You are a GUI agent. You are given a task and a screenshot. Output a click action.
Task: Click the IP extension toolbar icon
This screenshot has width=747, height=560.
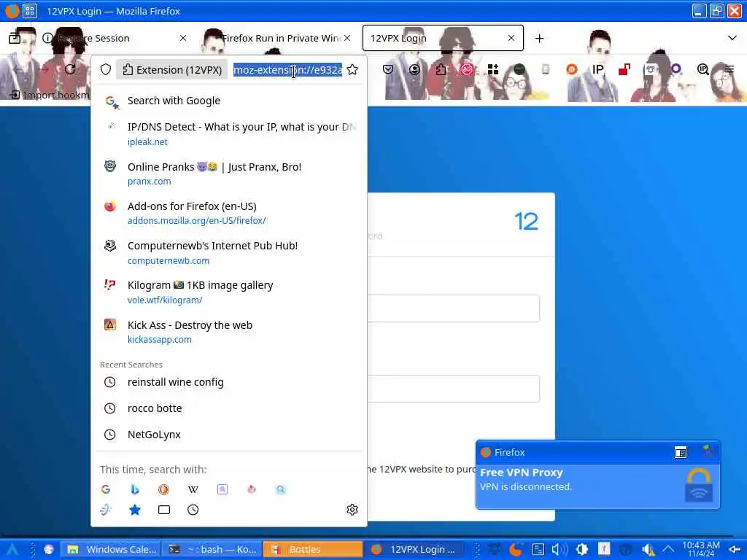[x=598, y=69]
